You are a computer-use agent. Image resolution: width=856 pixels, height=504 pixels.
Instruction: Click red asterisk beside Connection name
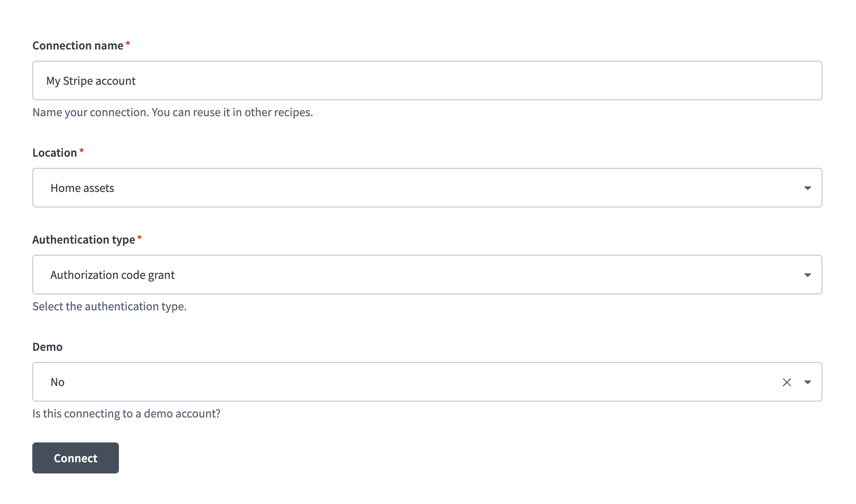point(128,44)
